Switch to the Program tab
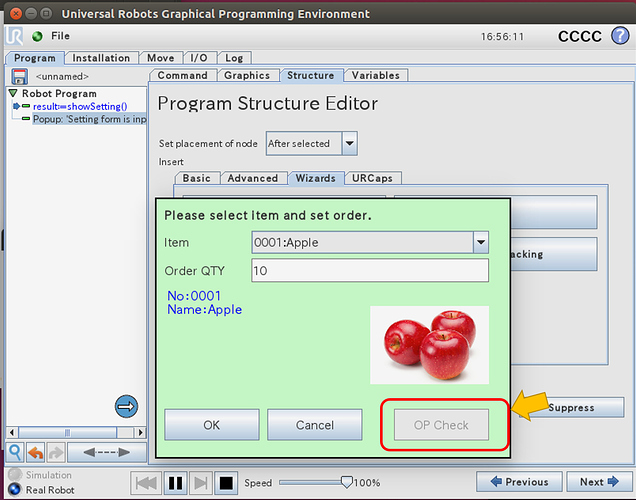636x500 pixels. [35, 58]
